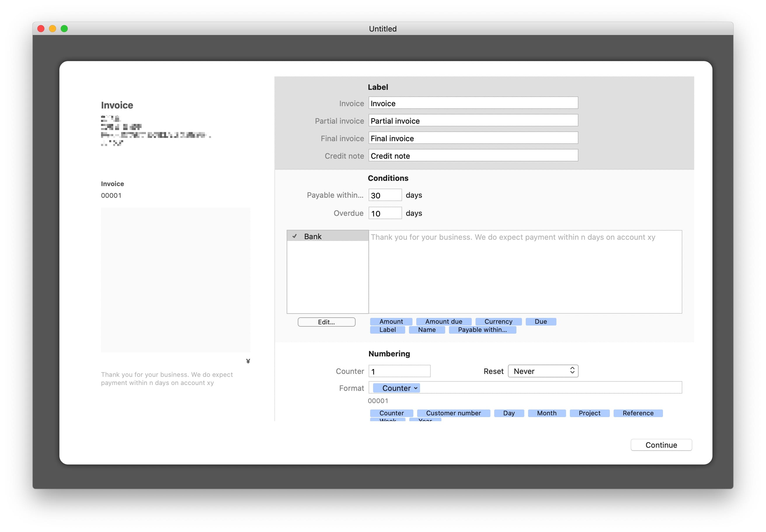This screenshot has height=532, width=766.
Task: Click the Overdue days input field
Action: (385, 213)
